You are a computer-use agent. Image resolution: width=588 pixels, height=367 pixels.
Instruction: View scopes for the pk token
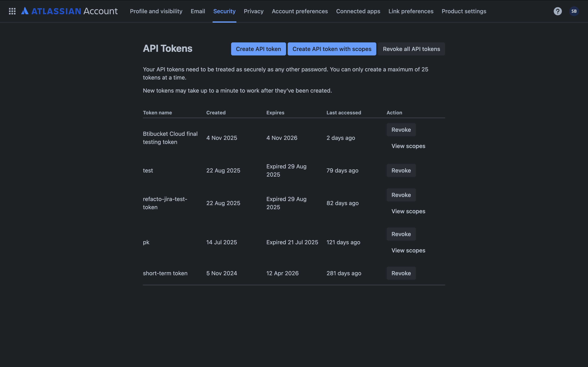tap(408, 250)
